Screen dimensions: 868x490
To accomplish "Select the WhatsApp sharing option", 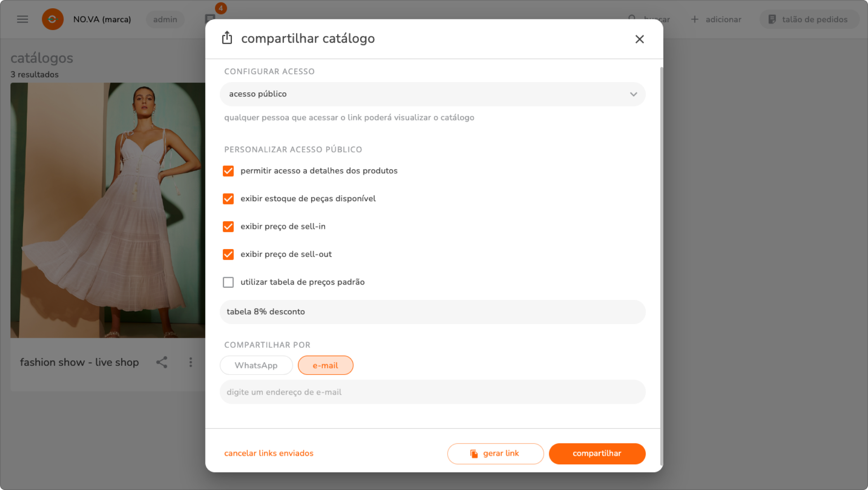I will [x=256, y=365].
